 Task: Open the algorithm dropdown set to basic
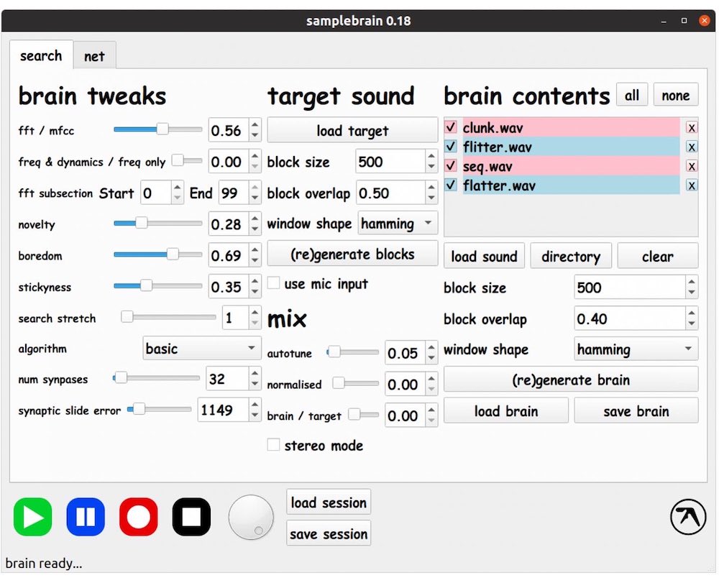[x=202, y=349]
